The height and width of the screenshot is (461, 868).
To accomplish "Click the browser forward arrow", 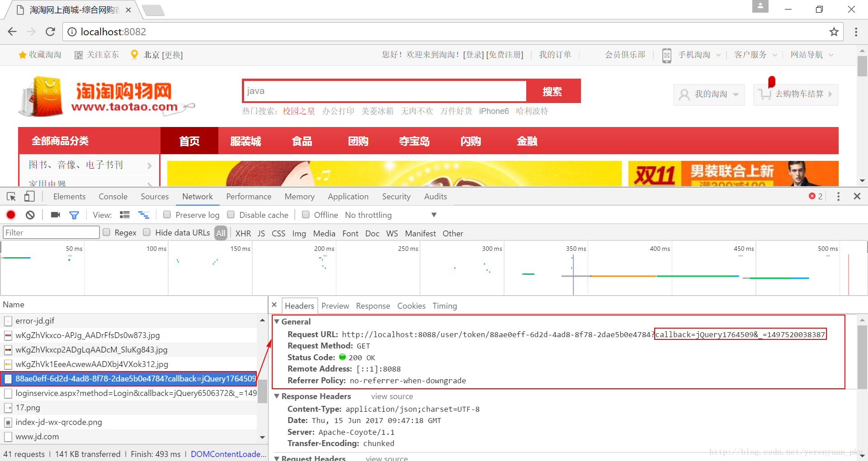I will point(31,32).
